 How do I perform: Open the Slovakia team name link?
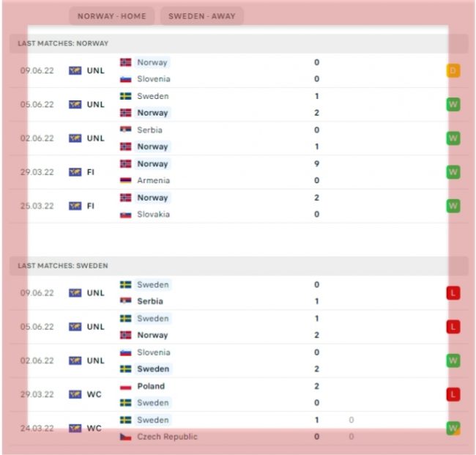coord(153,214)
